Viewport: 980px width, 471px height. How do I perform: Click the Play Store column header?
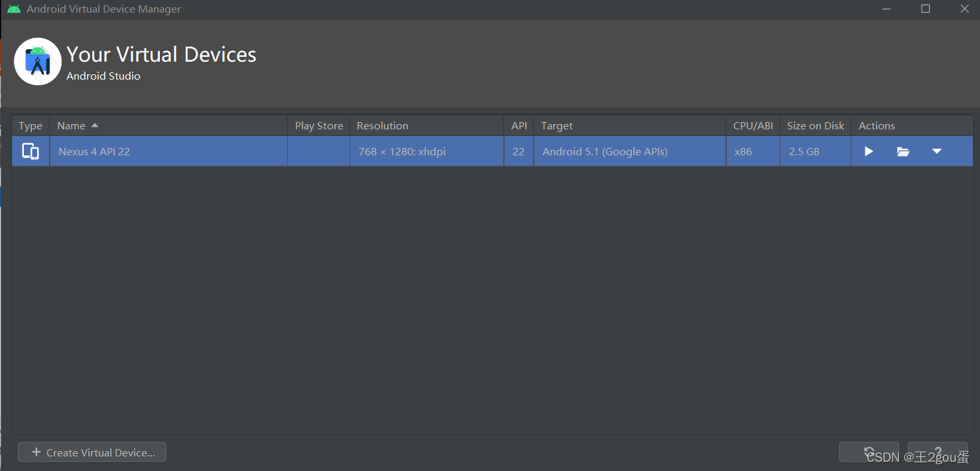coord(319,125)
